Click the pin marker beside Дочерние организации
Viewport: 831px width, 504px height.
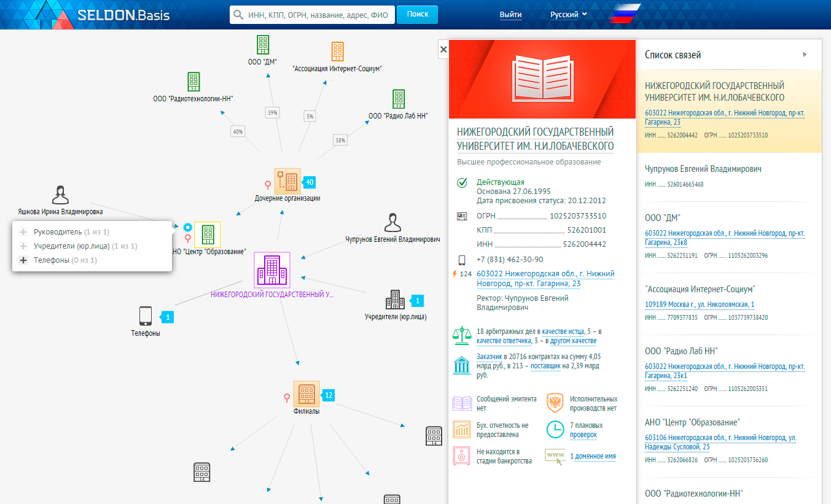tap(268, 184)
